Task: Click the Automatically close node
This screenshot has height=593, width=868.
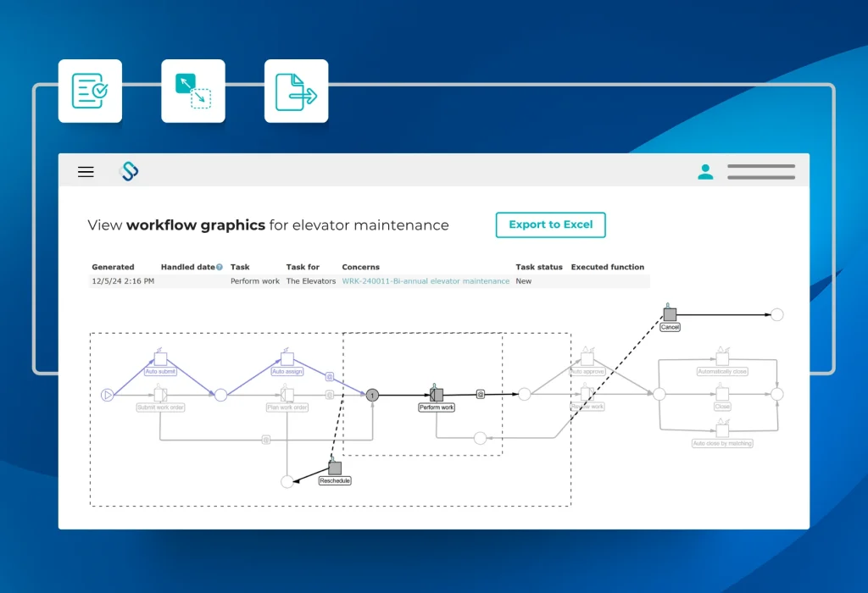Action: (722, 359)
